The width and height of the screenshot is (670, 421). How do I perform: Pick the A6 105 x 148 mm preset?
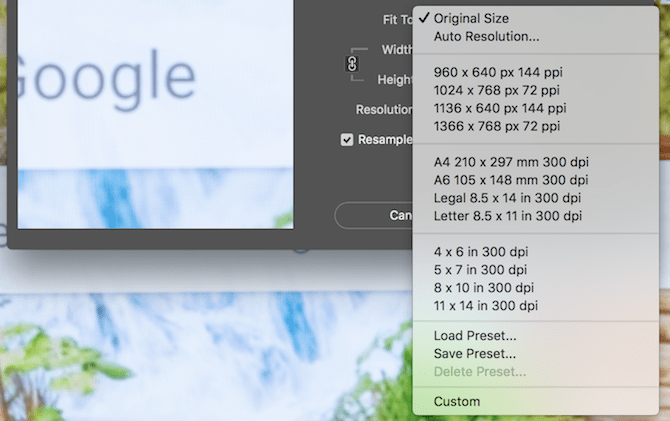pos(511,180)
